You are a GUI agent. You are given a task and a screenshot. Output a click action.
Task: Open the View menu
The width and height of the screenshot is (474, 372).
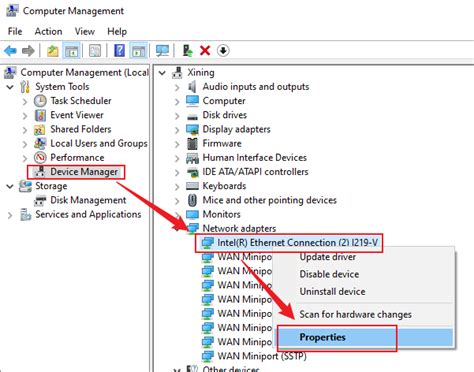tap(85, 31)
